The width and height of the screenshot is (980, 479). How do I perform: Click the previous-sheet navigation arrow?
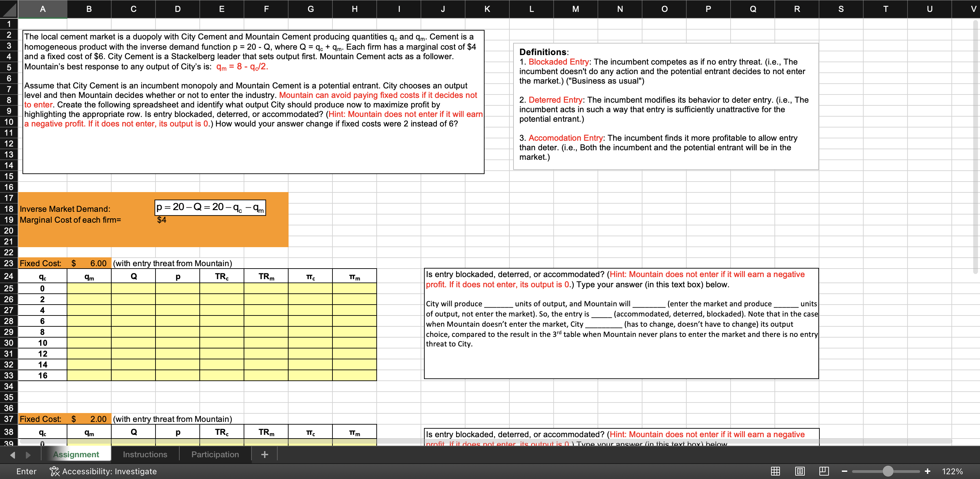[x=12, y=454]
